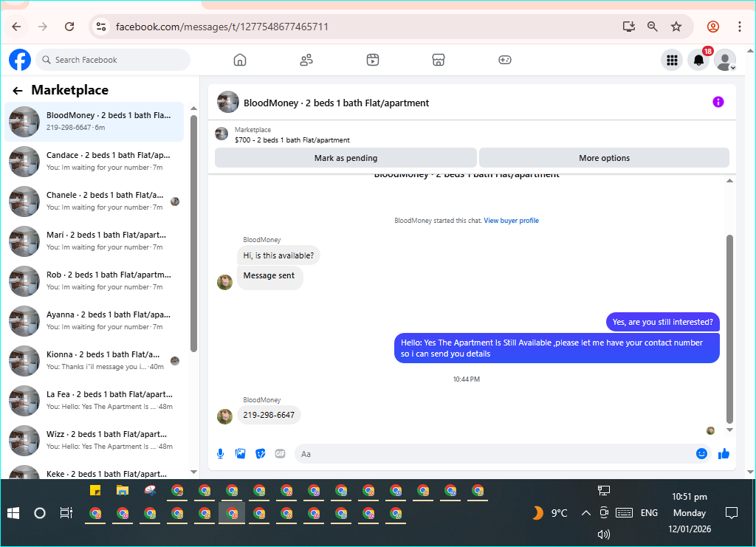This screenshot has height=547, width=756.
Task: Open the $700 listing link in chat header
Action: [x=292, y=140]
